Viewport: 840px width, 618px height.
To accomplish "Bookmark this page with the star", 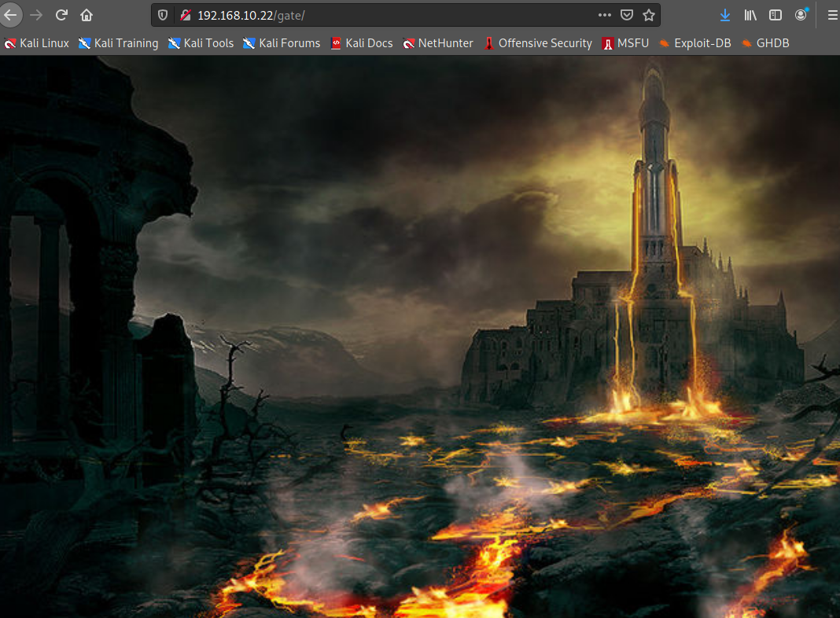I will click(649, 15).
